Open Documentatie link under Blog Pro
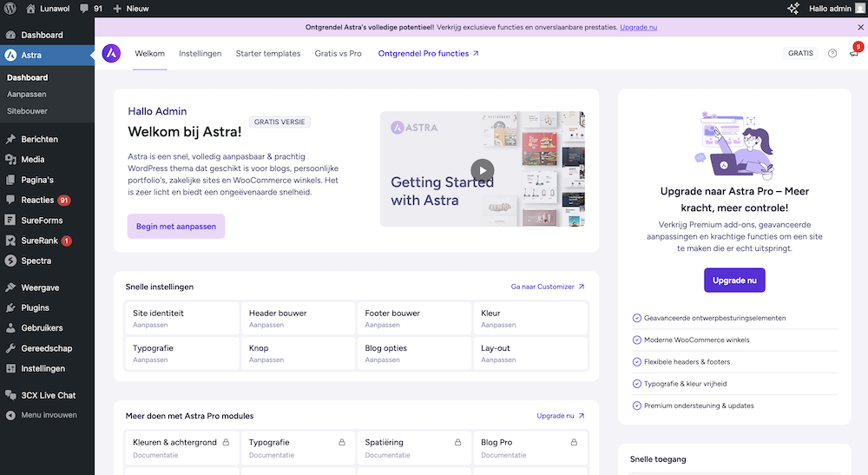Image resolution: width=868 pixels, height=475 pixels. [503, 455]
